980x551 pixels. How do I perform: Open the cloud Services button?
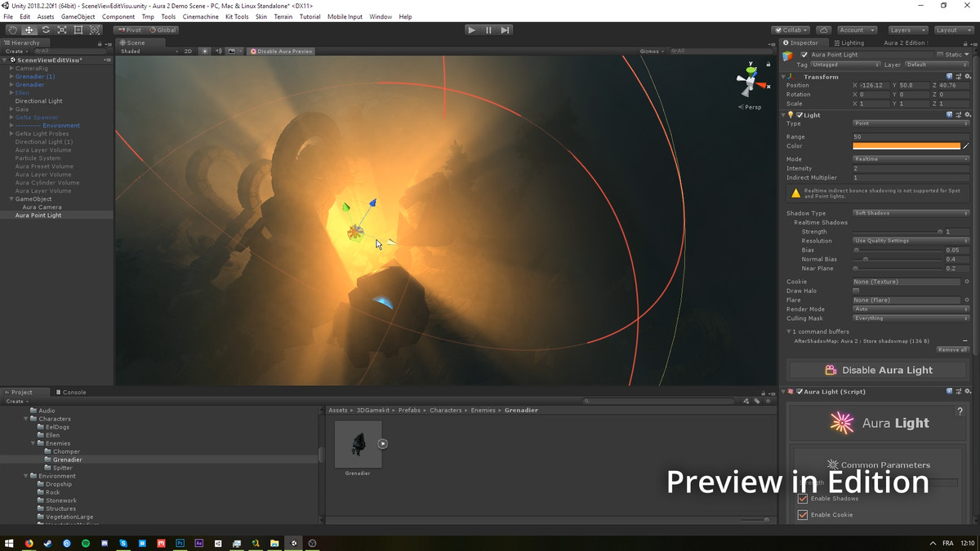(x=824, y=29)
